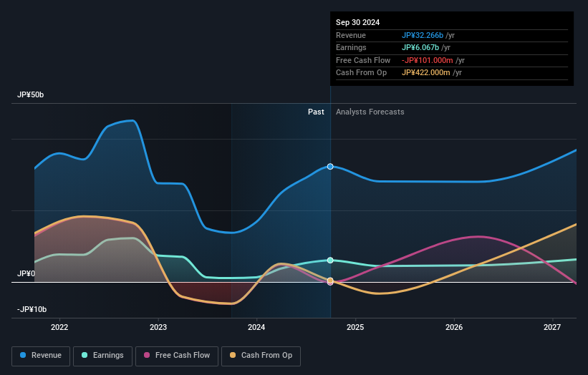Click the Earnings row label in tooltip
Screen dimensions: 588x375
pos(351,47)
